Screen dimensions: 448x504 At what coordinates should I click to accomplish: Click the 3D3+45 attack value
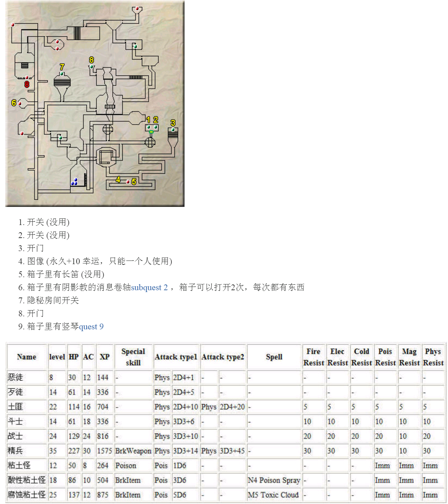(x=232, y=451)
